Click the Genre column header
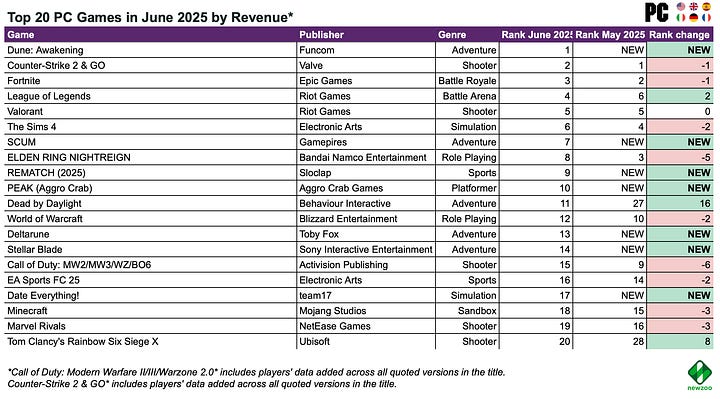Image resolution: width=720 pixels, height=399 pixels. [467, 35]
